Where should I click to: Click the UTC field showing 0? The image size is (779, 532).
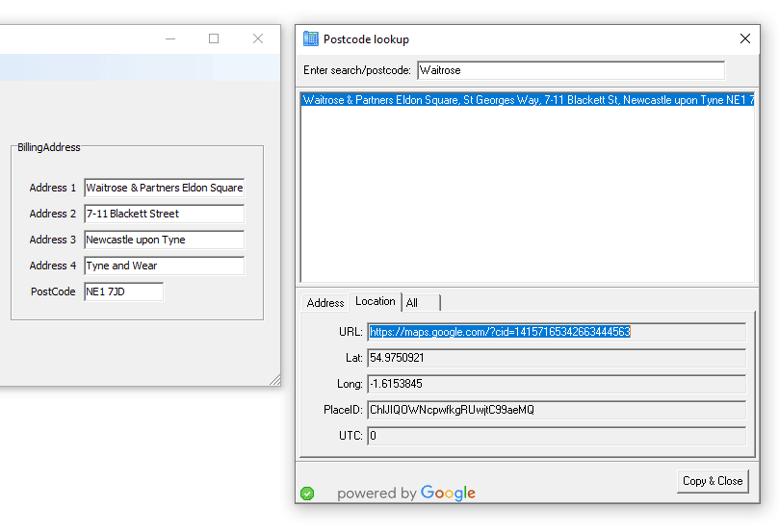557,436
